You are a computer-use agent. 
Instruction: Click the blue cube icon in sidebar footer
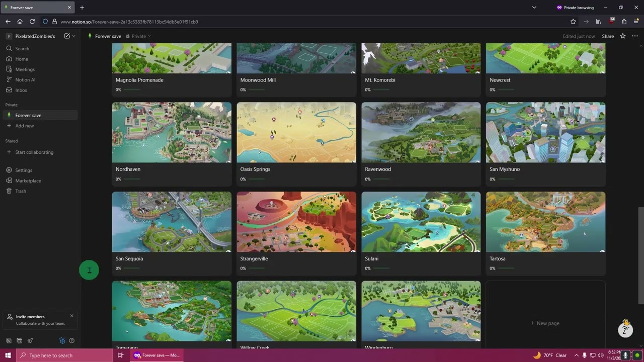click(x=62, y=340)
